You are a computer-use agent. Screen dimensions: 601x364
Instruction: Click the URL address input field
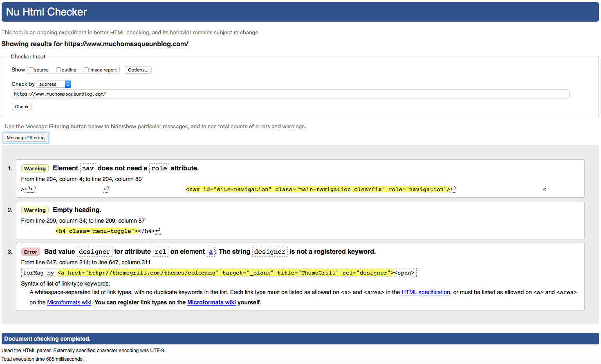[290, 94]
